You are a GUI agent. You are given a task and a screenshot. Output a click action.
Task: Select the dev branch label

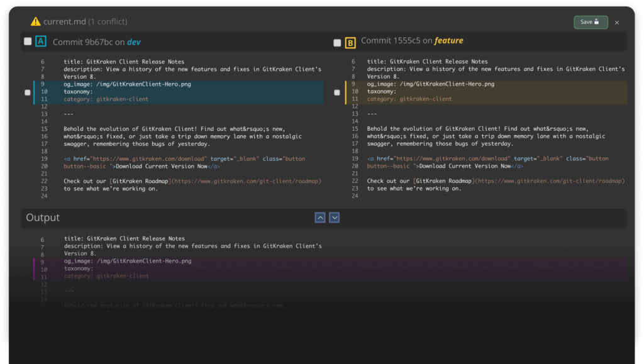[135, 42]
